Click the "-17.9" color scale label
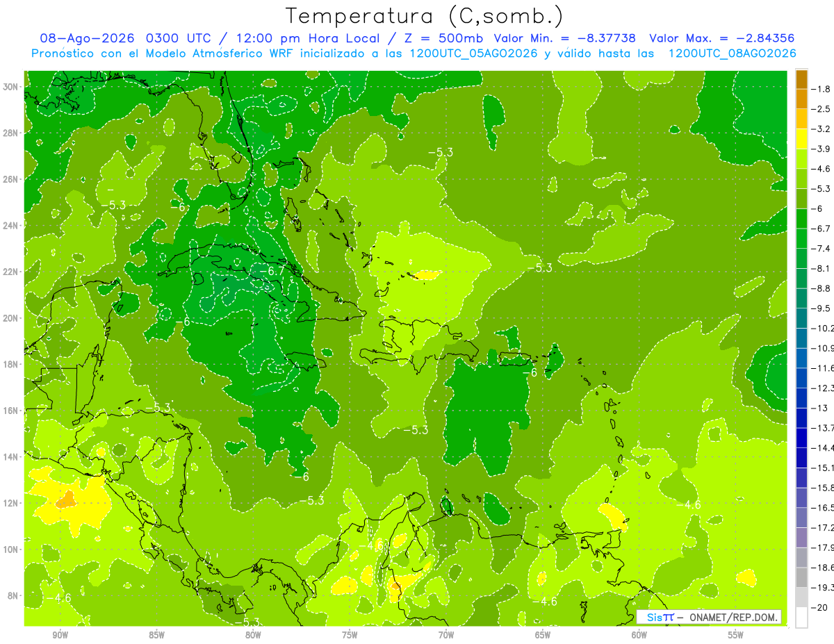 823,547
